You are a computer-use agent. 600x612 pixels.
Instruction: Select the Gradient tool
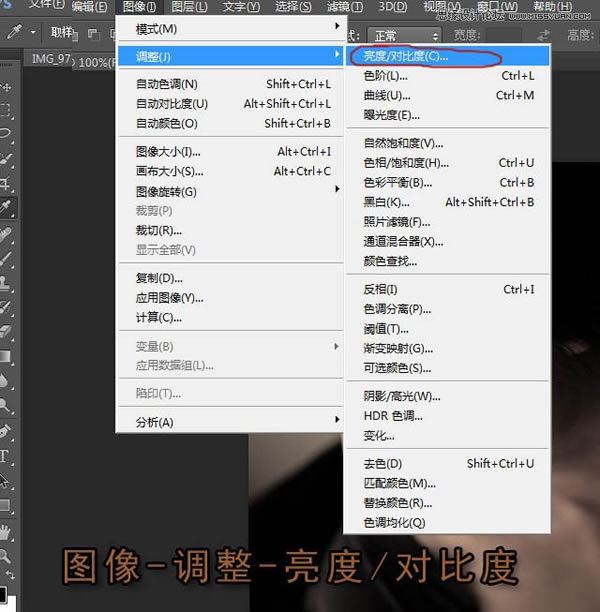coord(5,356)
